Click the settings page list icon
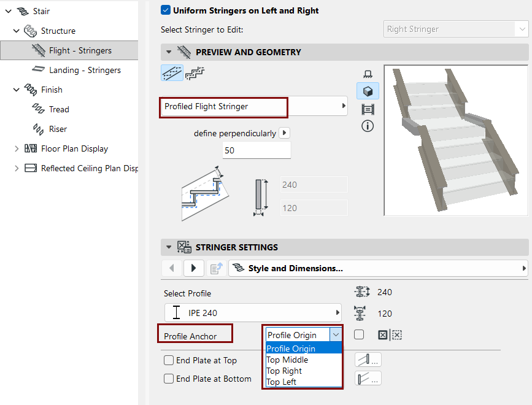Image resolution: width=532 pixels, height=405 pixels. pyautogui.click(x=217, y=268)
